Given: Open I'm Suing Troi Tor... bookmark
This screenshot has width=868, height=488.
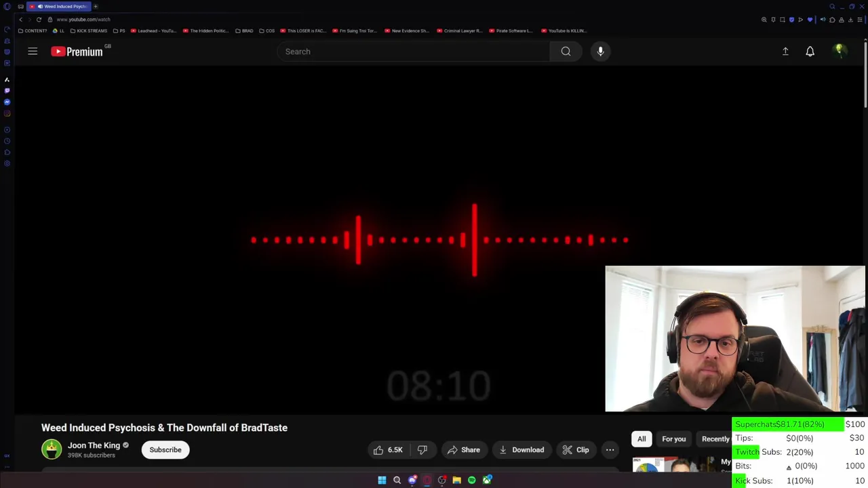Looking at the screenshot, I should [355, 30].
